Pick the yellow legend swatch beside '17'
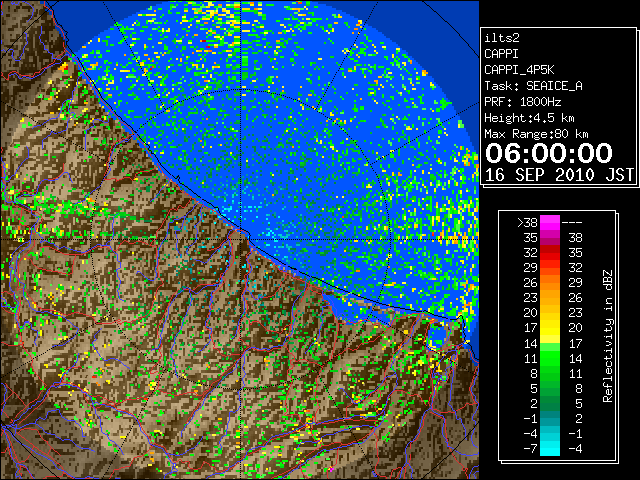Image resolution: width=640 pixels, height=480 pixels. coord(550,328)
